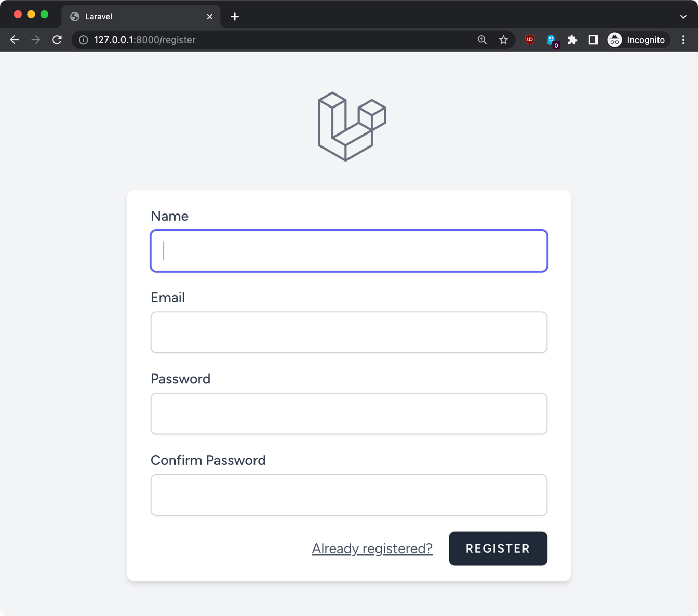This screenshot has height=616, width=698.
Task: Click the Laravel logo
Action: pyautogui.click(x=352, y=126)
